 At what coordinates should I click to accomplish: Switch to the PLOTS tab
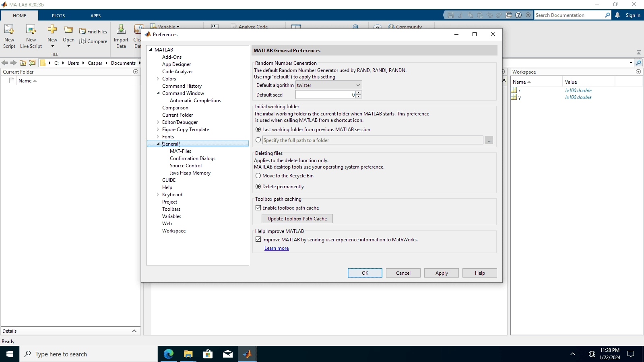(x=58, y=16)
